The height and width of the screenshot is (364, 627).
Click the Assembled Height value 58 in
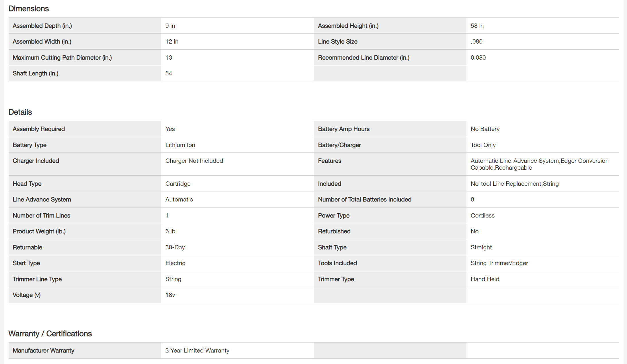[x=477, y=26]
